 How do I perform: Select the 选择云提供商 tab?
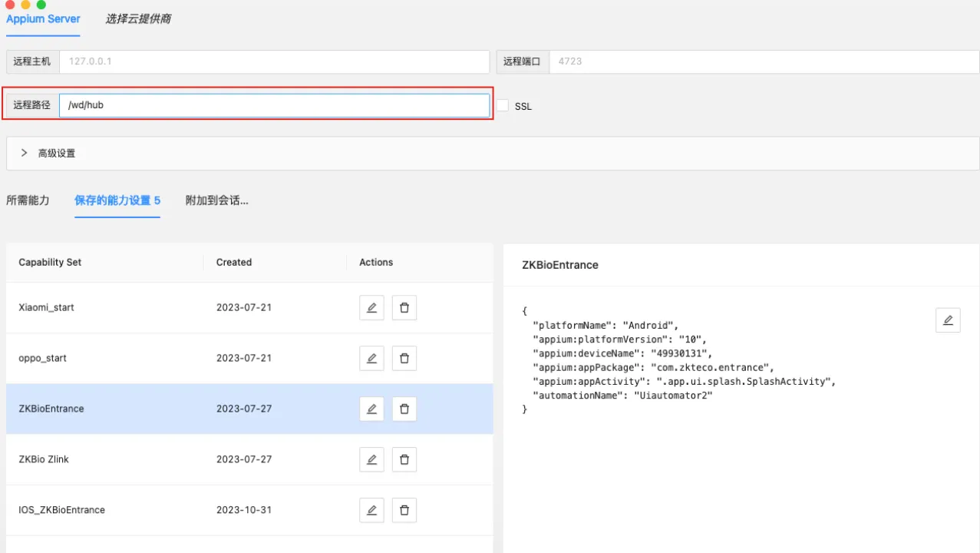pyautogui.click(x=138, y=19)
